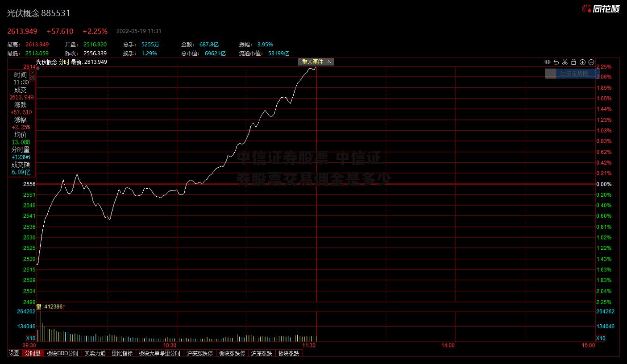This screenshot has width=627, height=364.
Task: Click the 量: 412396 volume label
Action: click(51, 307)
